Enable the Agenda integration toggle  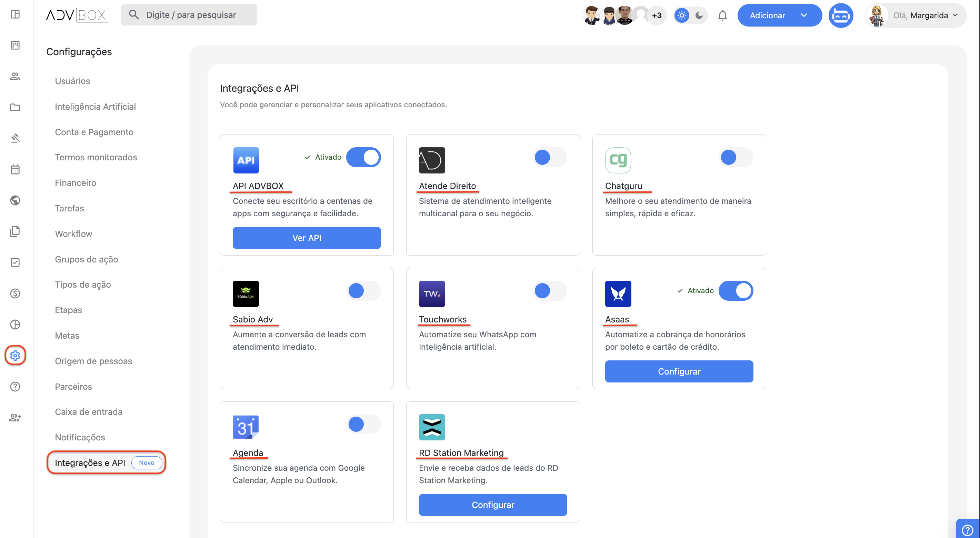click(363, 424)
